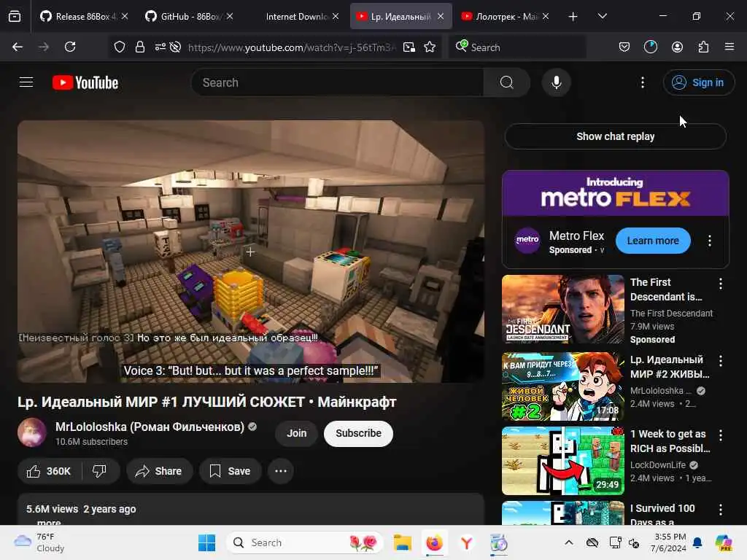Expand video description with more

(49, 522)
